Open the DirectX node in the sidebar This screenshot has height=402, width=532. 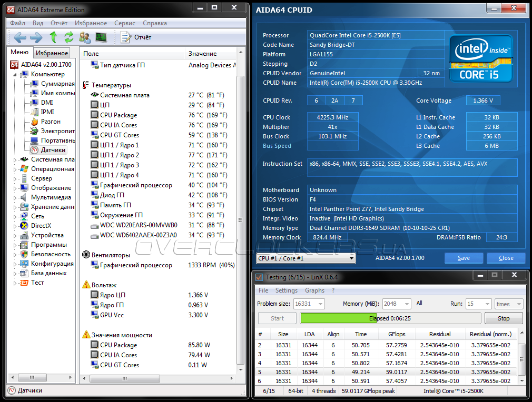[41, 226]
